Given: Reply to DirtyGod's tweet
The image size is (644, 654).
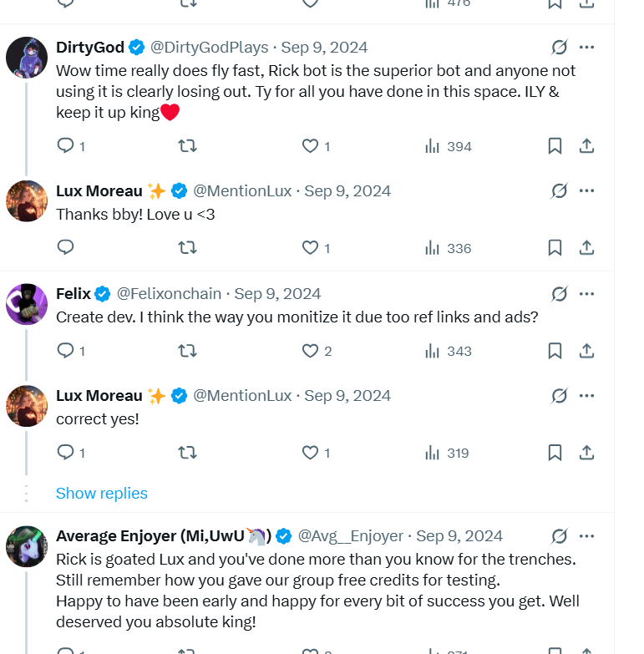Looking at the screenshot, I should 66,146.
